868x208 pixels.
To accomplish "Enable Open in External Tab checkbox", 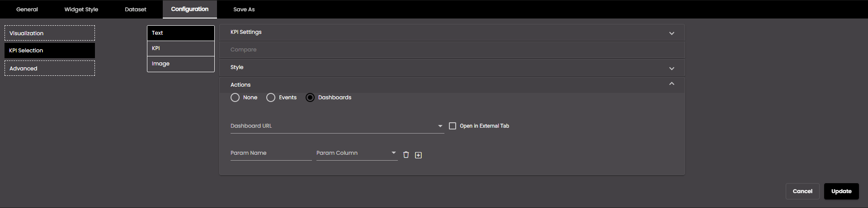I will point(453,126).
